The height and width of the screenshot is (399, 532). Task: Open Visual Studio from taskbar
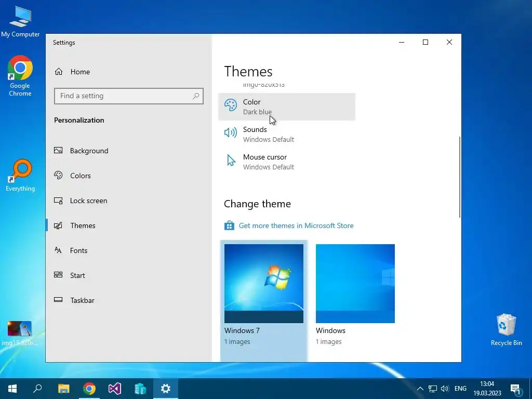tap(115, 389)
